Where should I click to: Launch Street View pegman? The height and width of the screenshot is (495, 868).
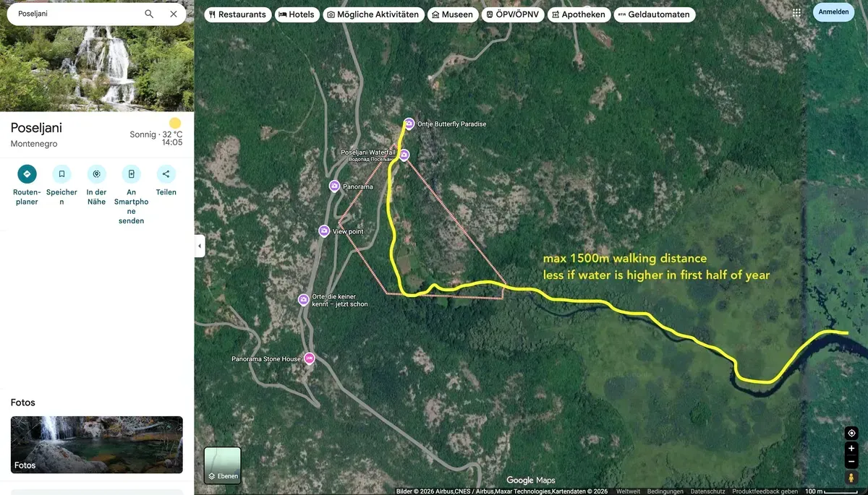(851, 478)
